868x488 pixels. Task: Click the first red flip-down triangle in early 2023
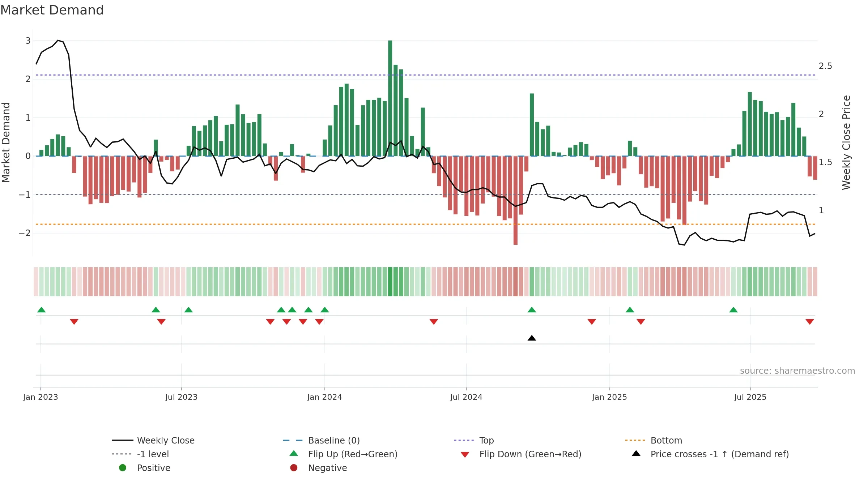[74, 322]
